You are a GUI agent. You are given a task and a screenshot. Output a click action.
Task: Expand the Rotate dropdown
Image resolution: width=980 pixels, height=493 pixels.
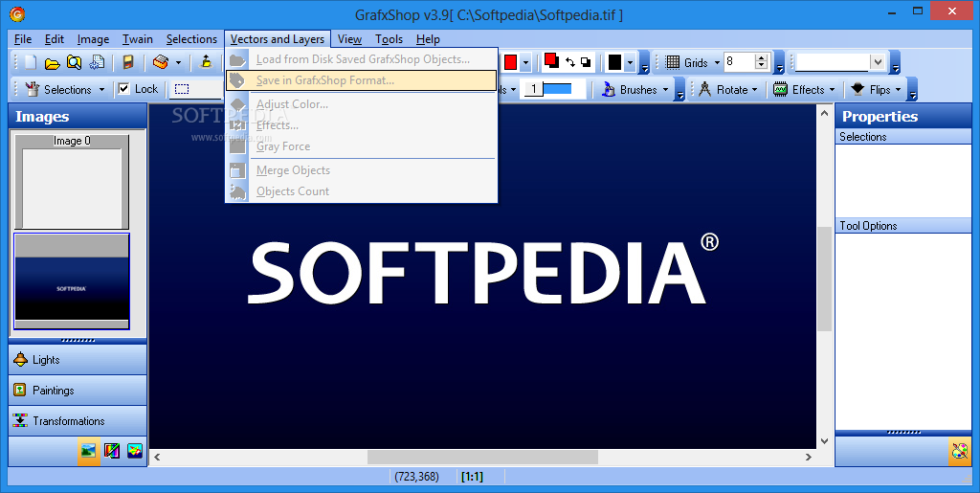point(754,90)
